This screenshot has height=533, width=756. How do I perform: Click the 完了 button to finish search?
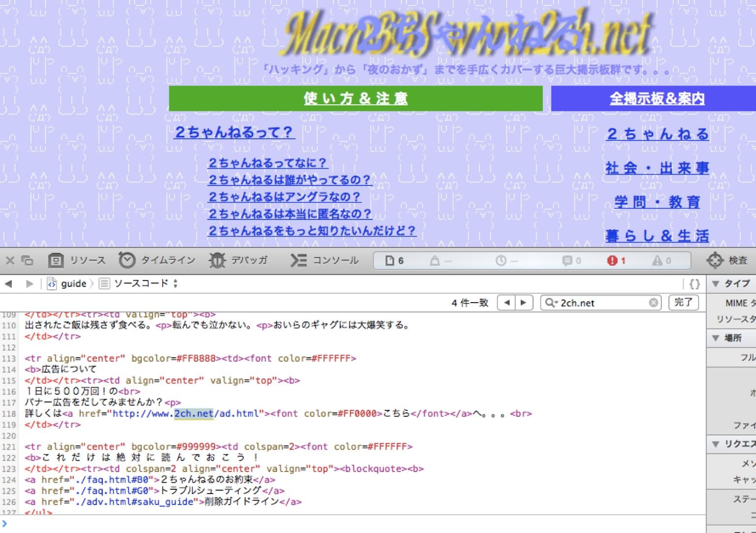click(683, 303)
